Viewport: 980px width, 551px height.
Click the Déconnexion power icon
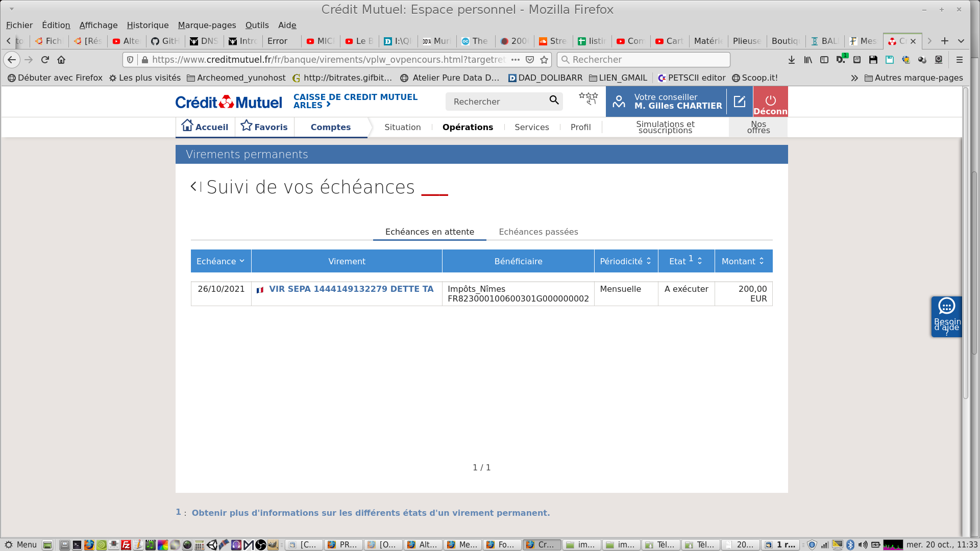point(770,101)
